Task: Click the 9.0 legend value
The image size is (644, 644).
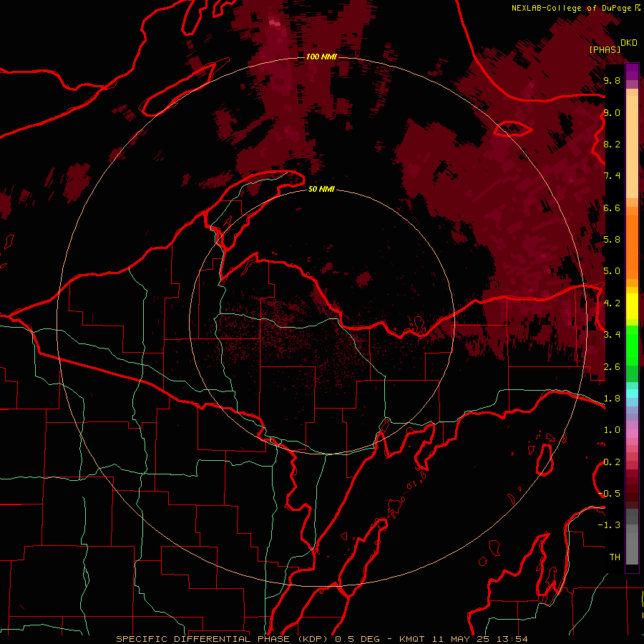Action: 612,113
